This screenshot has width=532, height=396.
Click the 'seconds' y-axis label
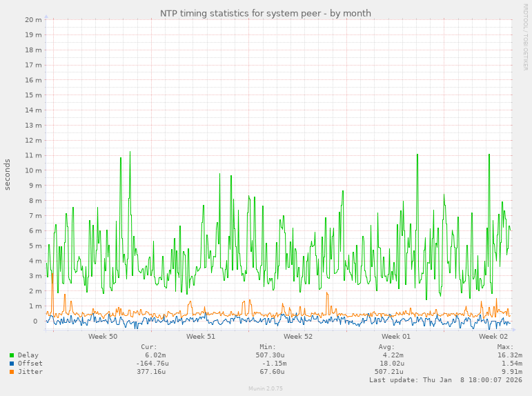click(x=7, y=175)
